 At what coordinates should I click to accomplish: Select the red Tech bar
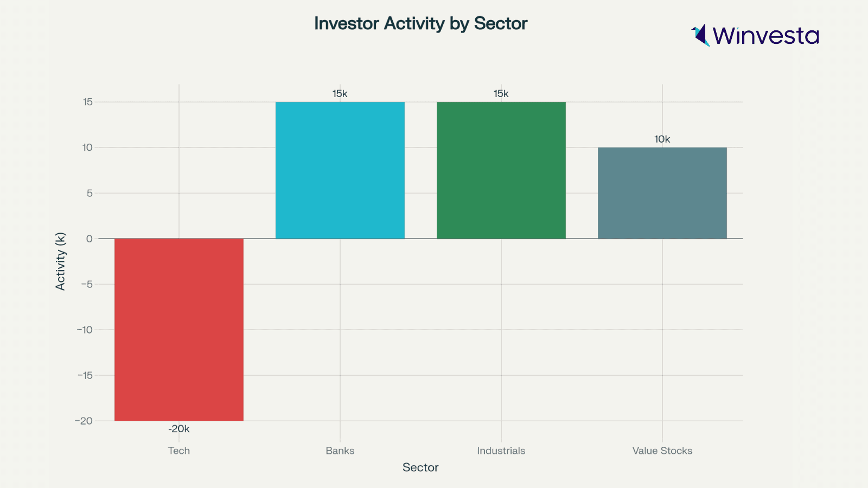click(x=179, y=329)
